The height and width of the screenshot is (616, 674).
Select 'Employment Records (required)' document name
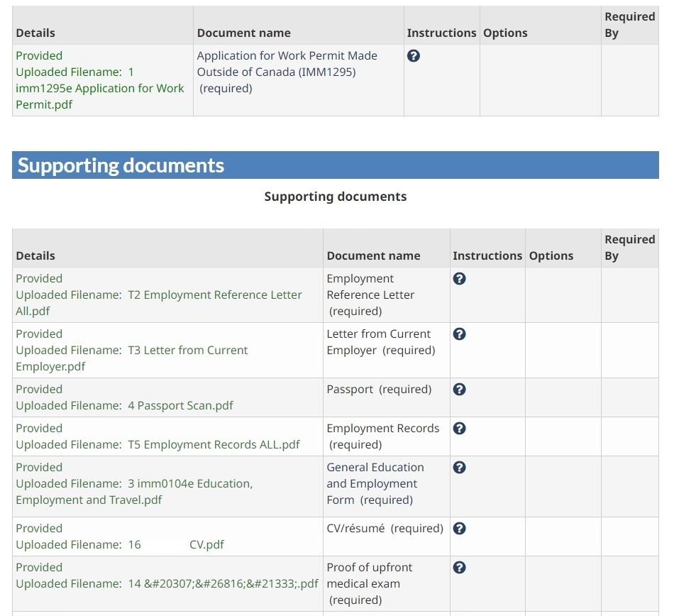382,436
